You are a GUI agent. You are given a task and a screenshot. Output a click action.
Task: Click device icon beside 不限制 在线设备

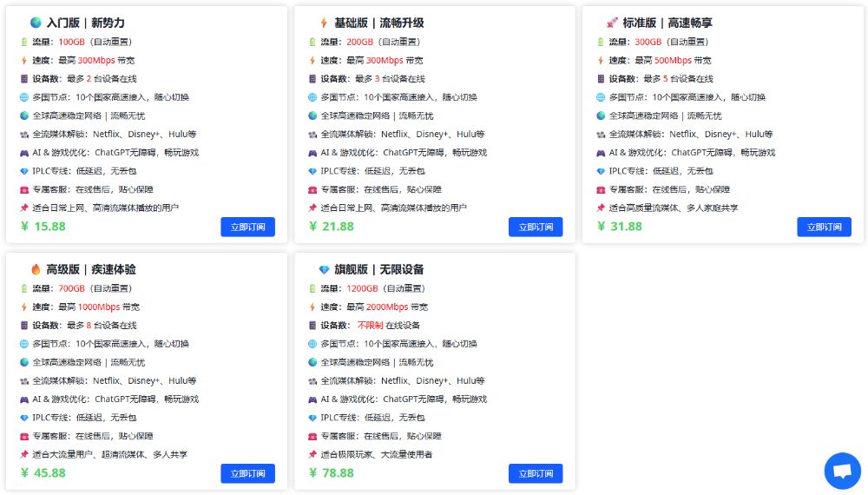[312, 325]
